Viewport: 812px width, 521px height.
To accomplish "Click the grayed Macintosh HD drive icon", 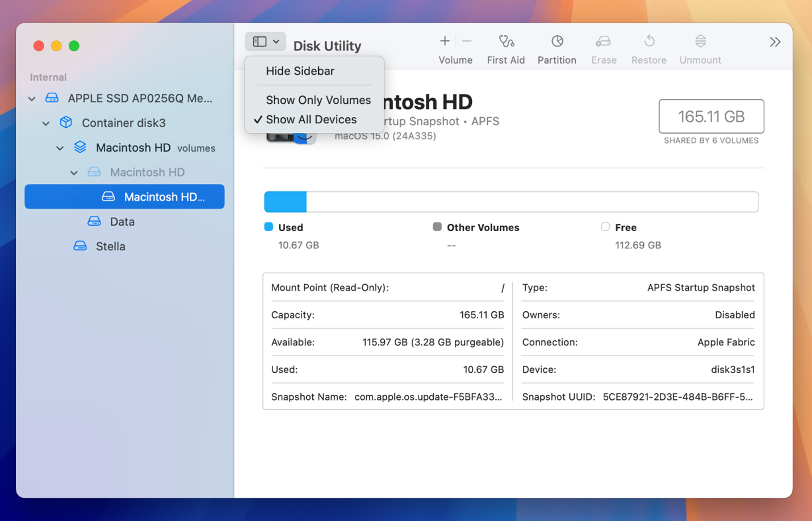I will pyautogui.click(x=94, y=172).
